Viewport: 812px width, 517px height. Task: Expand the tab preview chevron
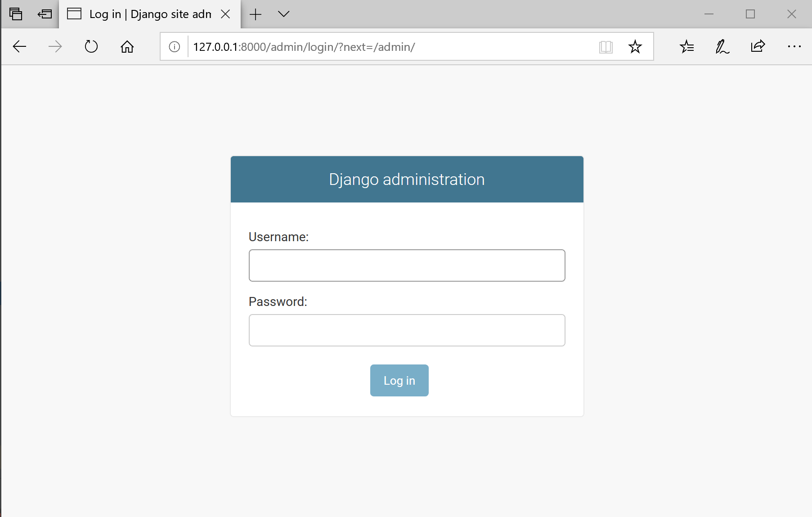coord(283,14)
